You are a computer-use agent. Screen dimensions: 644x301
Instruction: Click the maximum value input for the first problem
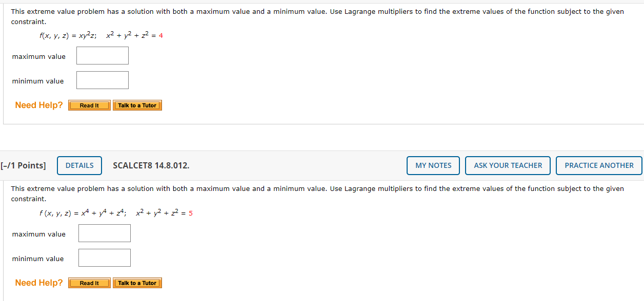click(102, 55)
